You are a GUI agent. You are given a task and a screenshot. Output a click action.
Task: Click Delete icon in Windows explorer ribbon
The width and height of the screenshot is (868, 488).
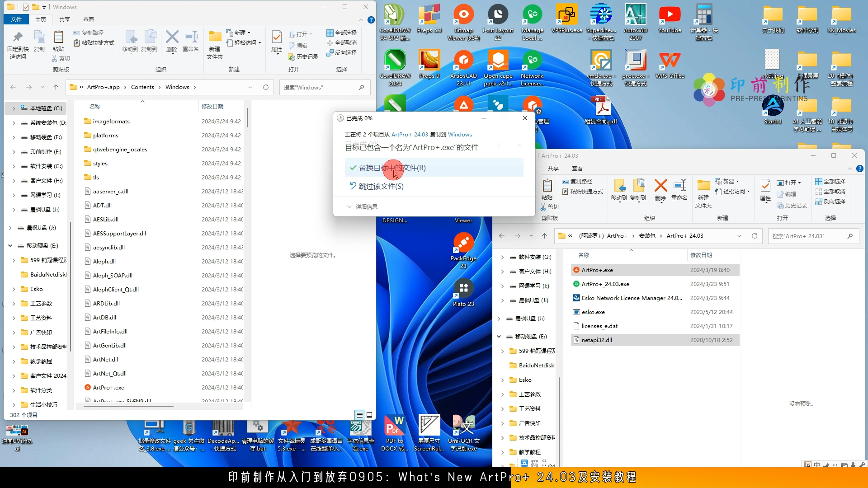172,42
